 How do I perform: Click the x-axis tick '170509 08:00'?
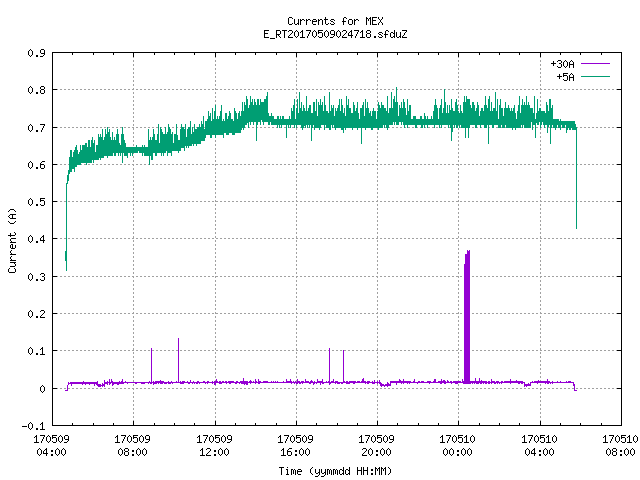pyautogui.click(x=132, y=446)
